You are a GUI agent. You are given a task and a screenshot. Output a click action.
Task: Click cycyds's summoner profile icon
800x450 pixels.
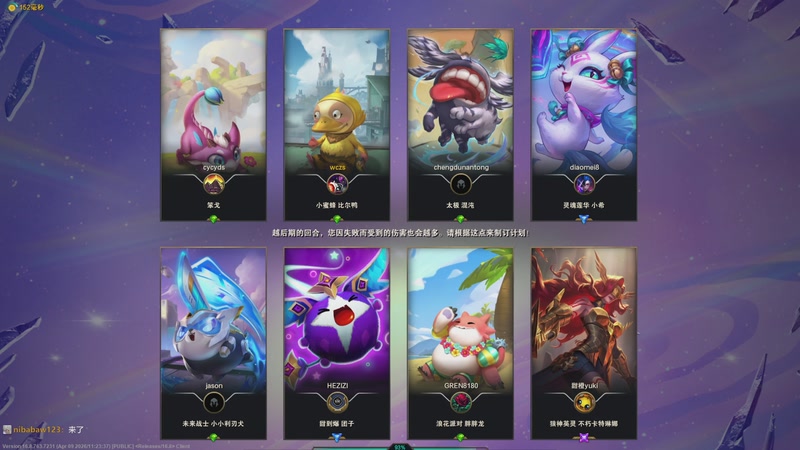pyautogui.click(x=214, y=184)
